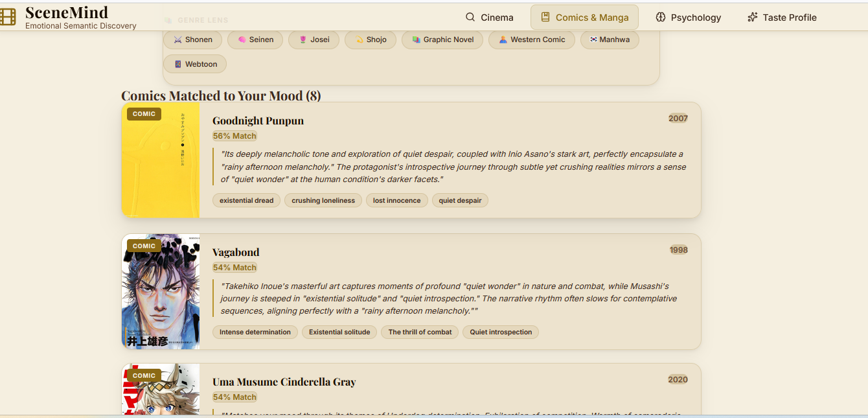Toggle the Webtoon genre filter

[x=195, y=64]
